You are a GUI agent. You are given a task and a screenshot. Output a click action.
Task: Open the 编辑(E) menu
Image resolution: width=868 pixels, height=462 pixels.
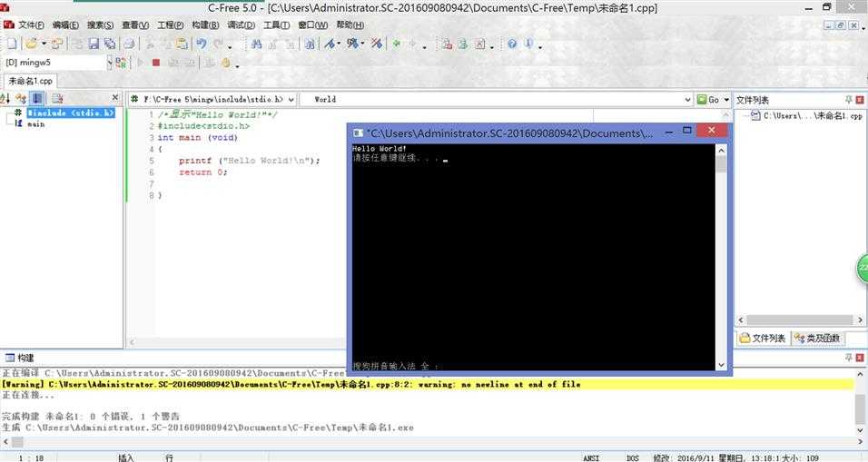coord(65,25)
